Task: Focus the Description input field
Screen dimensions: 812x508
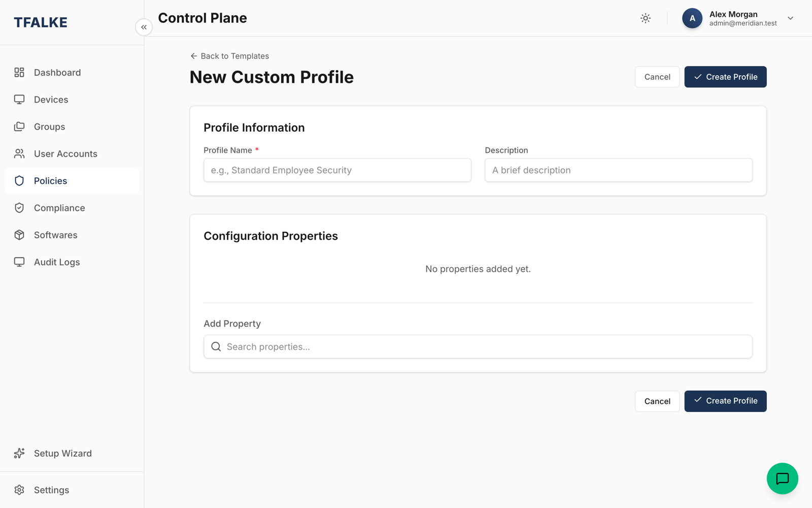Action: click(619, 170)
